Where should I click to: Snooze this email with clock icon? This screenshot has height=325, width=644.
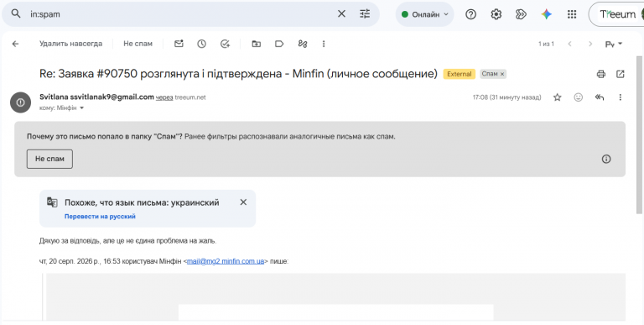pyautogui.click(x=201, y=44)
